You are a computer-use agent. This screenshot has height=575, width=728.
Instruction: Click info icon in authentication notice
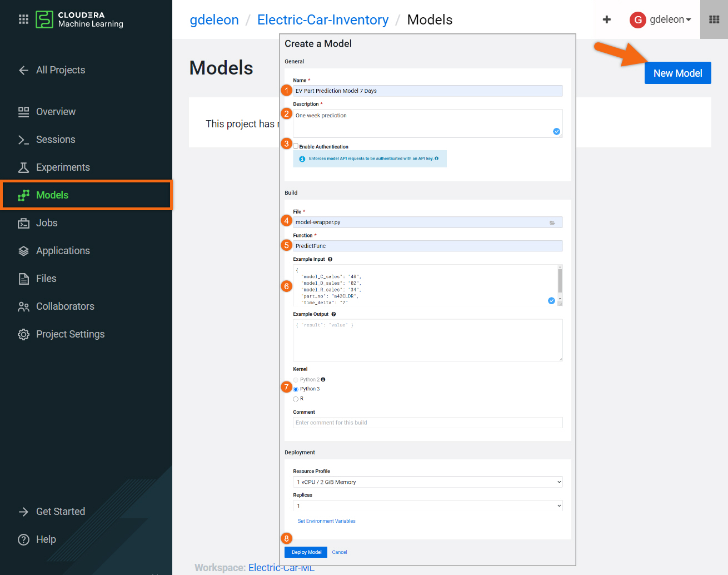tap(302, 159)
